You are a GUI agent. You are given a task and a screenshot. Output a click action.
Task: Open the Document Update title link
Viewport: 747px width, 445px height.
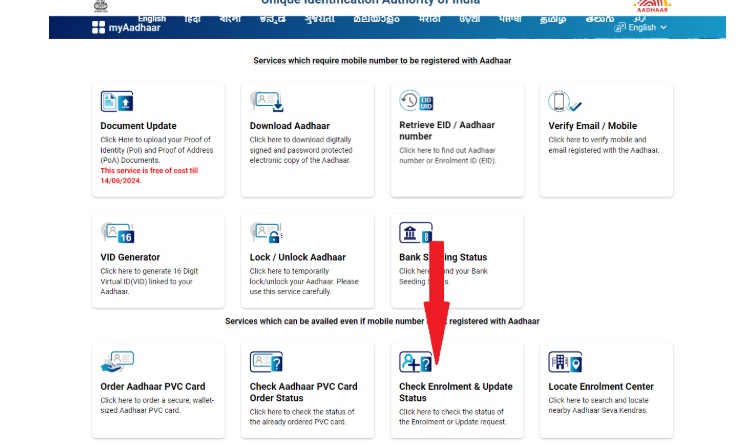coord(138,126)
